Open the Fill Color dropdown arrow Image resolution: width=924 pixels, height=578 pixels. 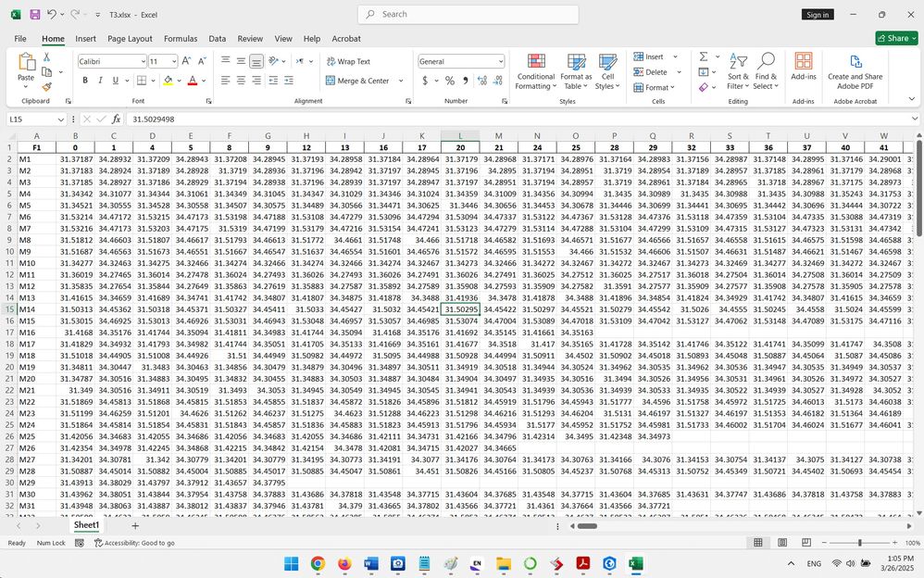(179, 81)
